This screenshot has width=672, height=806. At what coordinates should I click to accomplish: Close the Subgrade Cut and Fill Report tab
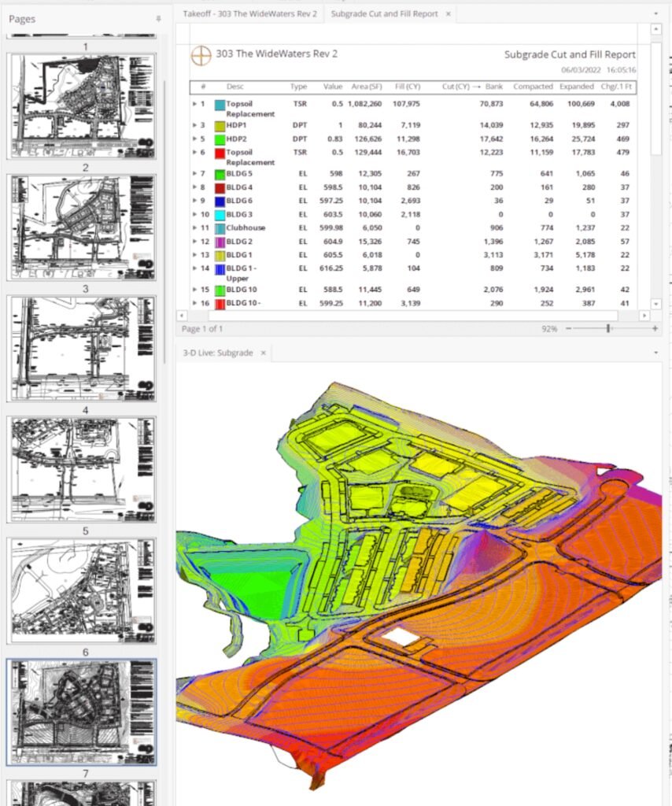coord(448,14)
